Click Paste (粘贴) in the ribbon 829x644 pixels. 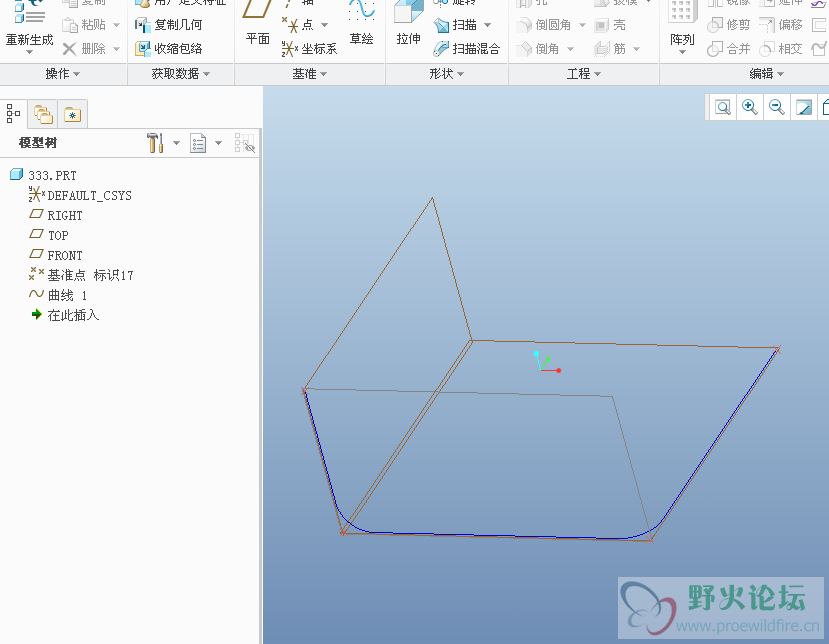click(85, 25)
